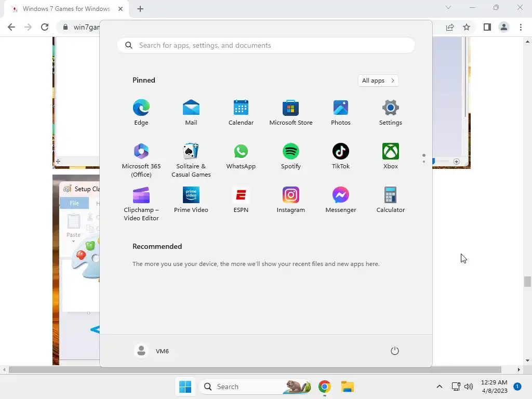Image resolution: width=532 pixels, height=399 pixels.
Task: Click the vertical scrollbar thumb in Chrome
Action: point(527,282)
